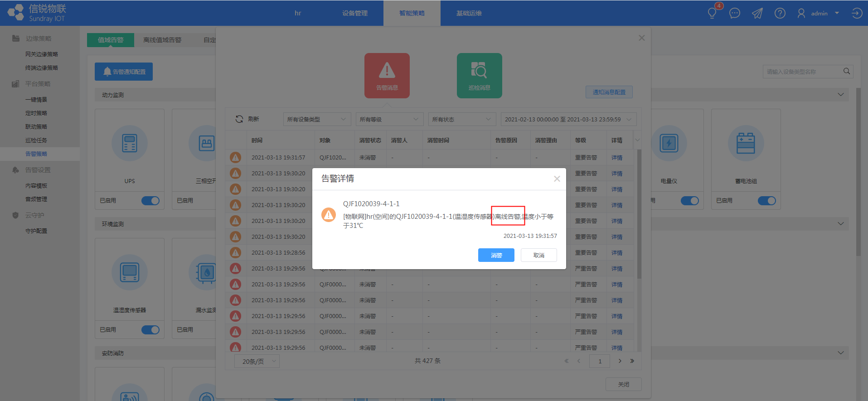Click the 关闭 button

tap(624, 384)
